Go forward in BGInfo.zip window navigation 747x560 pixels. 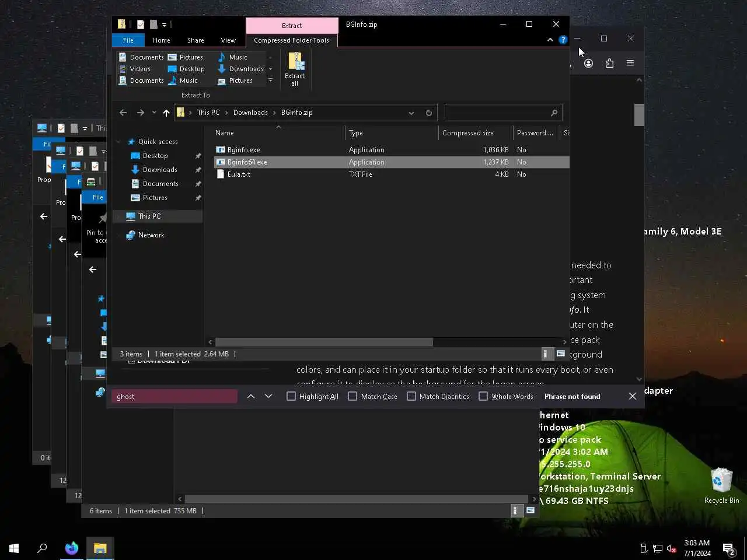click(x=140, y=113)
